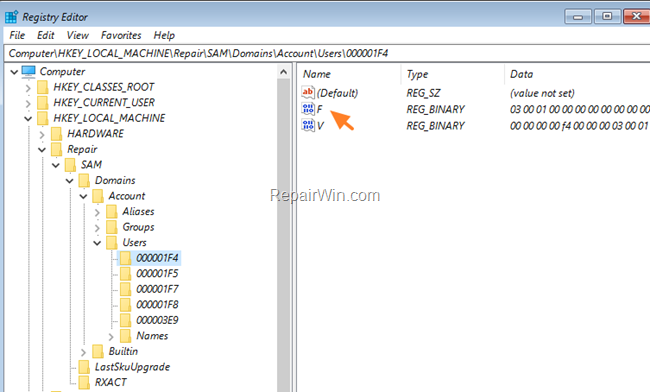Click the HARDWARE folder icon
This screenshot has width=650, height=392.
[56, 133]
